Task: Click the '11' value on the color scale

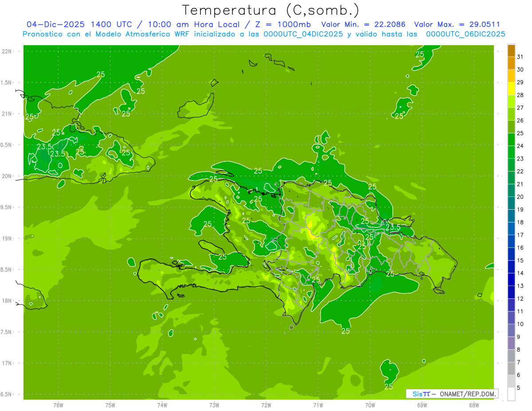Action: [x=520, y=312]
